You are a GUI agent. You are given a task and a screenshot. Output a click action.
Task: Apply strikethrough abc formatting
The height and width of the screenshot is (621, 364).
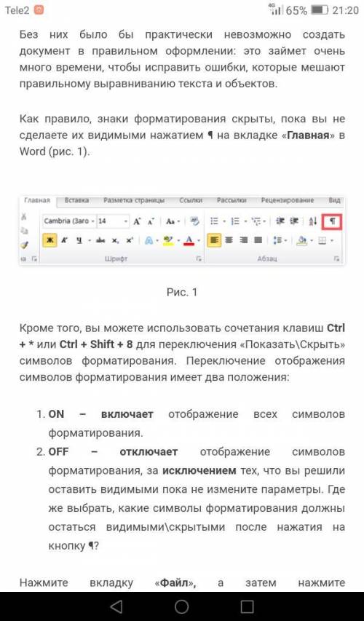click(x=100, y=240)
